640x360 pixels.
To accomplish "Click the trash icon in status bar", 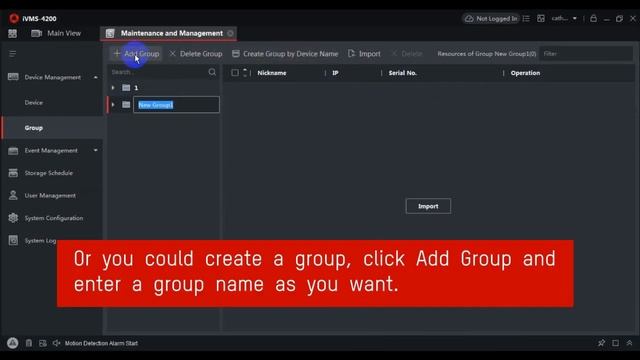I will (x=29, y=343).
